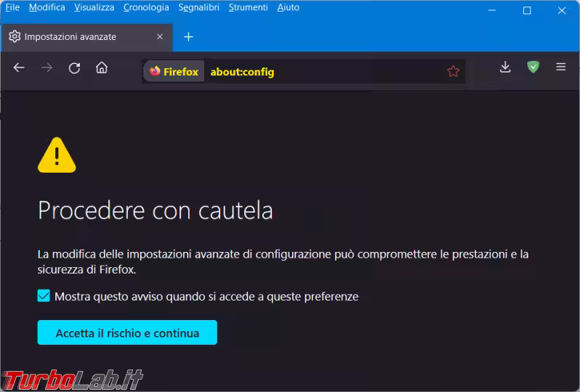
Task: Close the Firefox window
Action: [562, 10]
